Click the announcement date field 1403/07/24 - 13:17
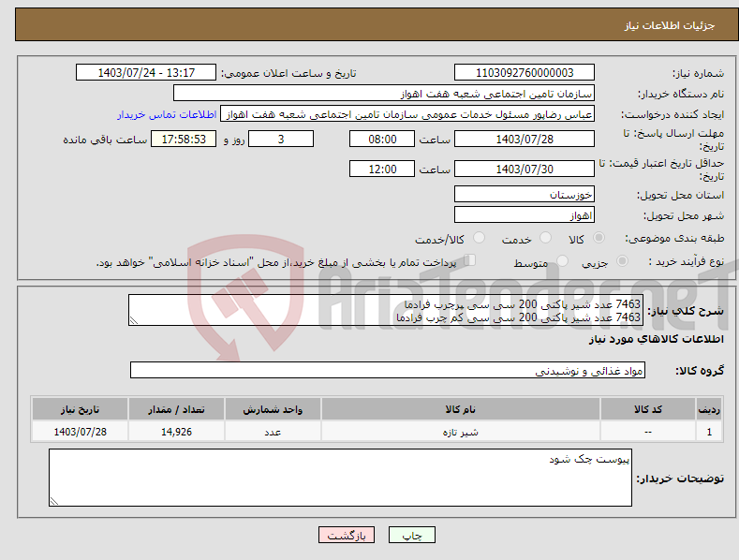Viewport: 739px width, 560px height. point(145,73)
